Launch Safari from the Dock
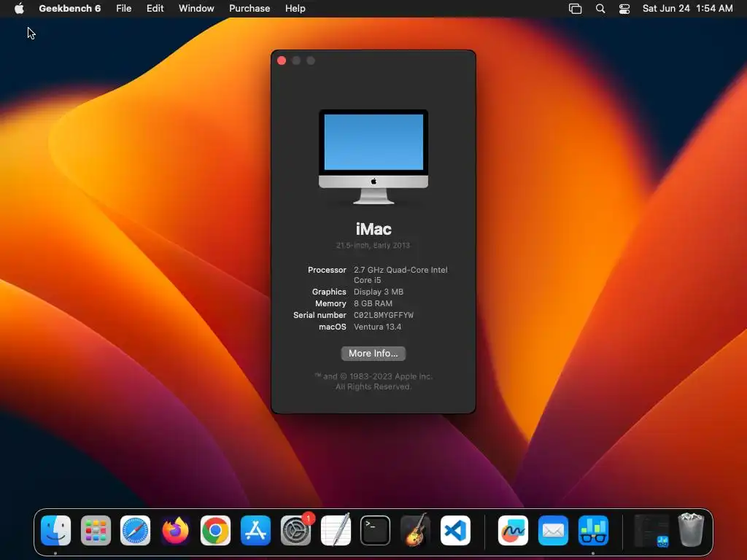Image resolution: width=747 pixels, height=560 pixels. click(135, 531)
